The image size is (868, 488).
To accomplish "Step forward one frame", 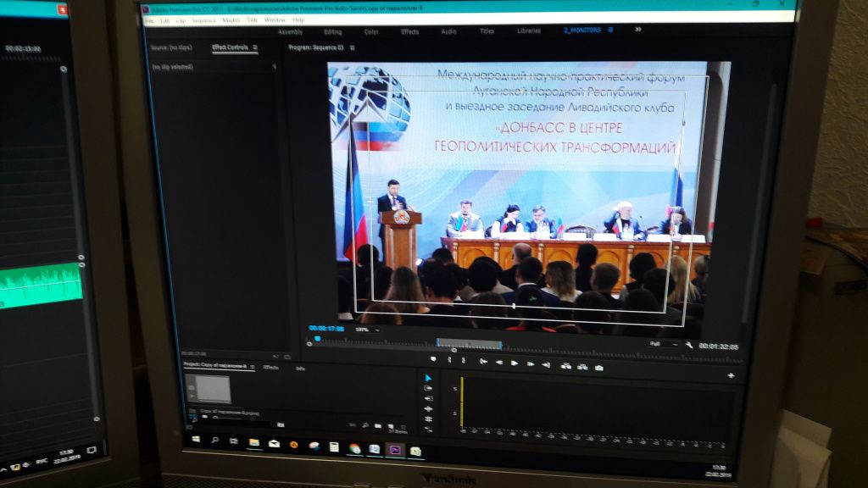I will click(531, 364).
